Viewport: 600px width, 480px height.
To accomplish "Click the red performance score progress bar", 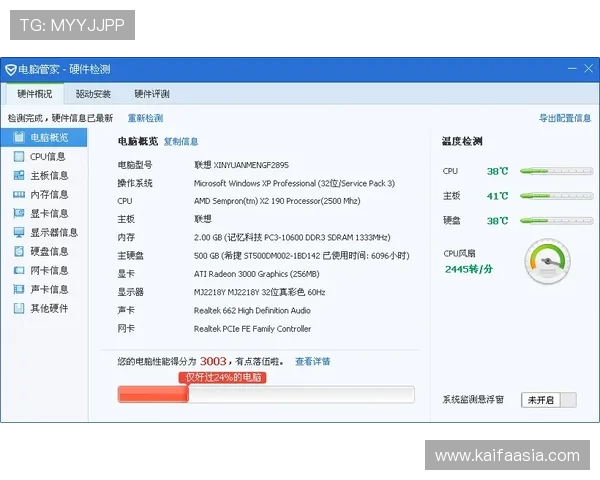I will (x=266, y=394).
